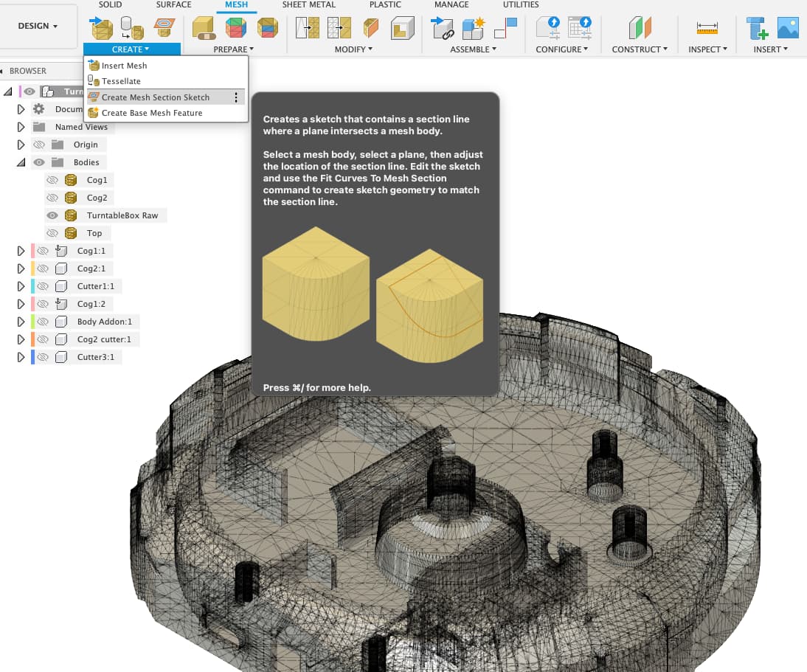The image size is (807, 672).
Task: Open the DESIGN workspace dropdown
Action: [38, 26]
